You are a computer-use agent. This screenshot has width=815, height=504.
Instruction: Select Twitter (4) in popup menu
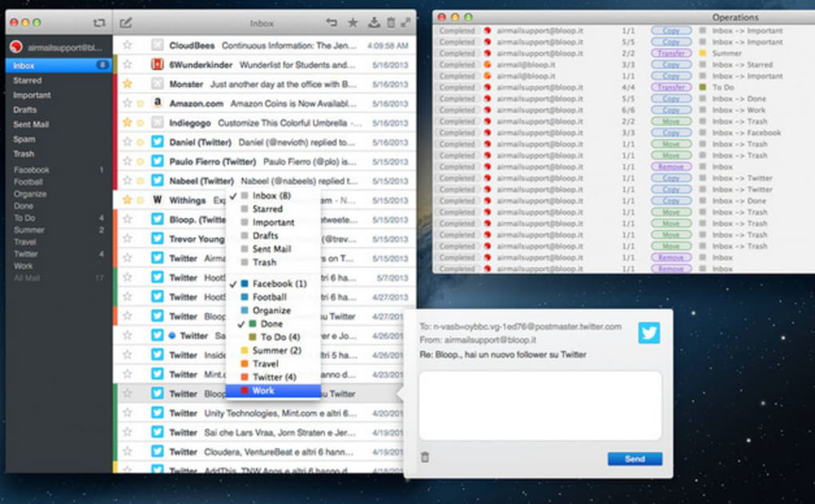click(273, 377)
